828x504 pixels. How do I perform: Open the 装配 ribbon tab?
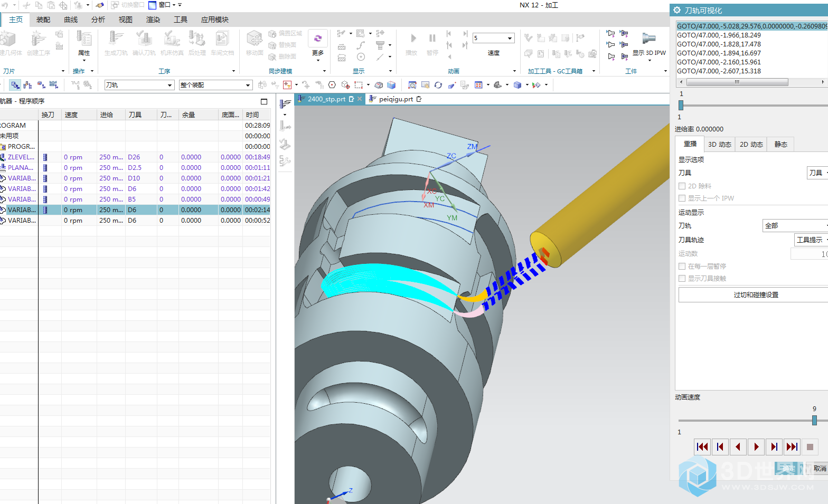point(43,20)
